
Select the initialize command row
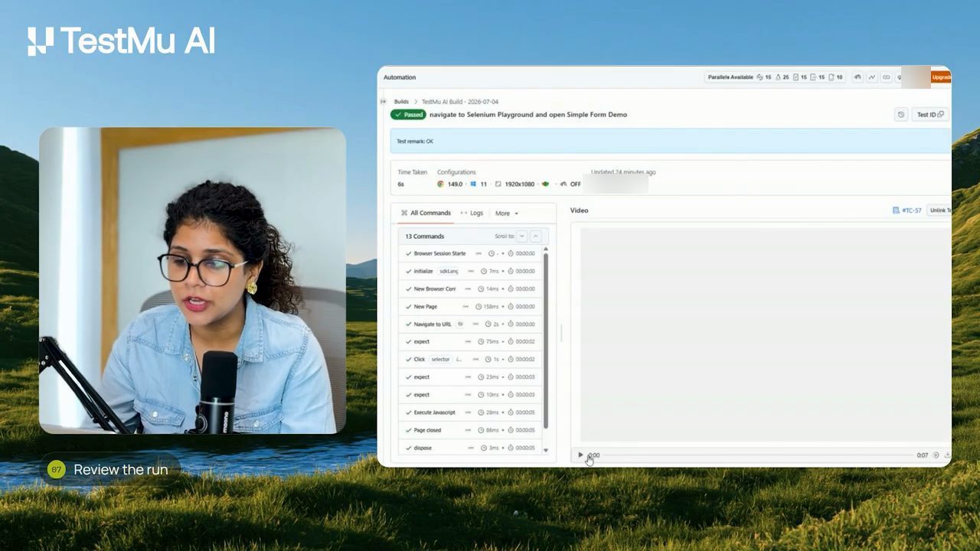coord(470,271)
